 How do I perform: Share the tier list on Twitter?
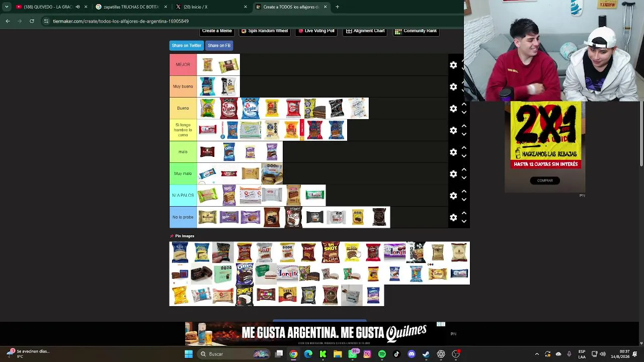[187, 45]
